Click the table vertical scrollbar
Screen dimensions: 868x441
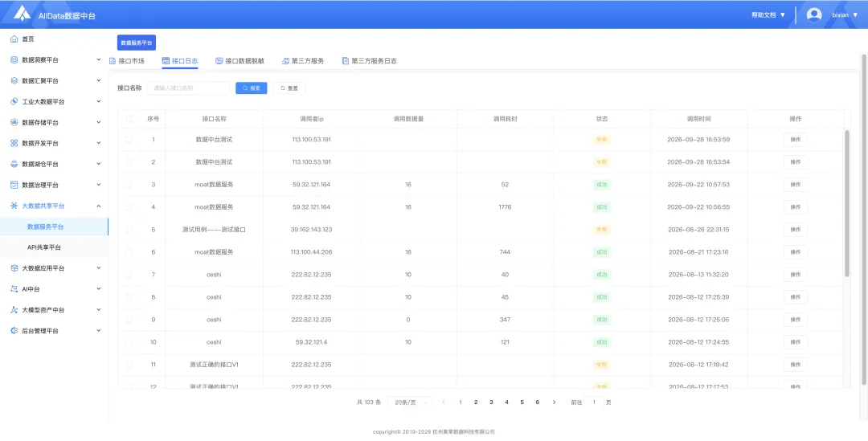click(x=846, y=203)
